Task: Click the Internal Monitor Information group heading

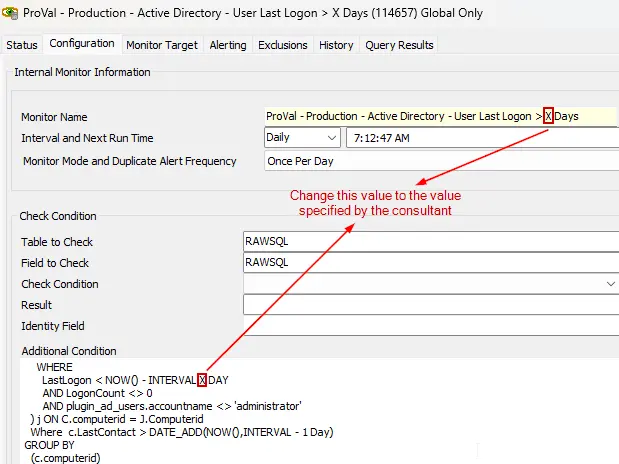Action: [x=82, y=72]
